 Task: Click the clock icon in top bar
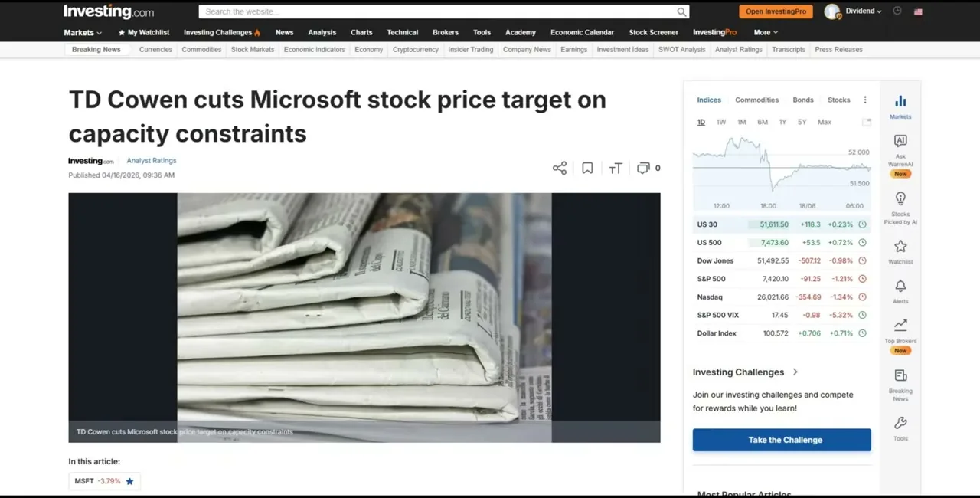coord(897,11)
